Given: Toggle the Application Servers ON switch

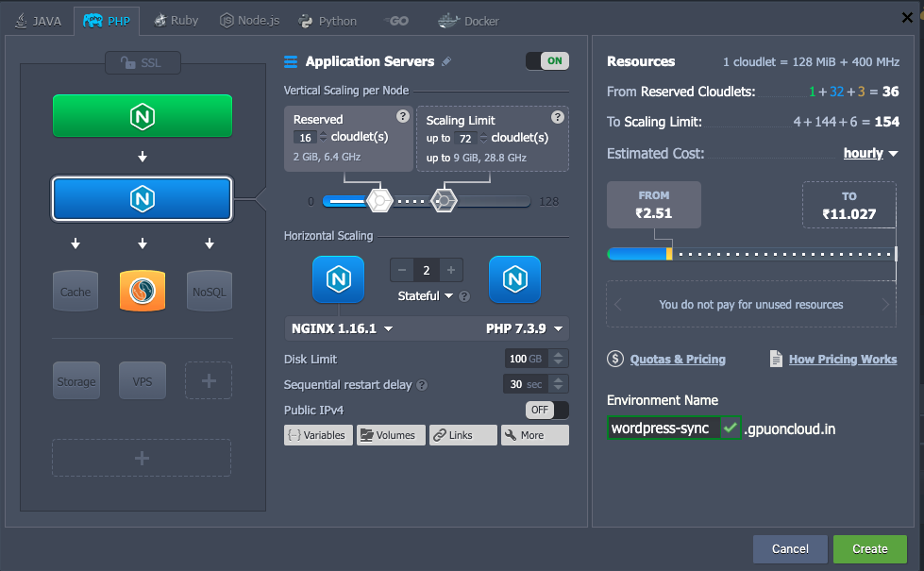Looking at the screenshot, I should pos(546,61).
